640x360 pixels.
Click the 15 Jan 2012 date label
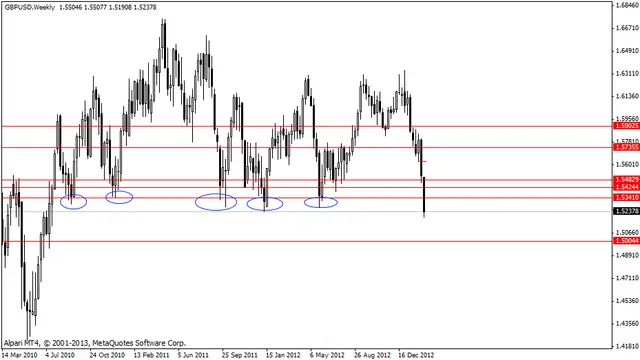coord(283,355)
